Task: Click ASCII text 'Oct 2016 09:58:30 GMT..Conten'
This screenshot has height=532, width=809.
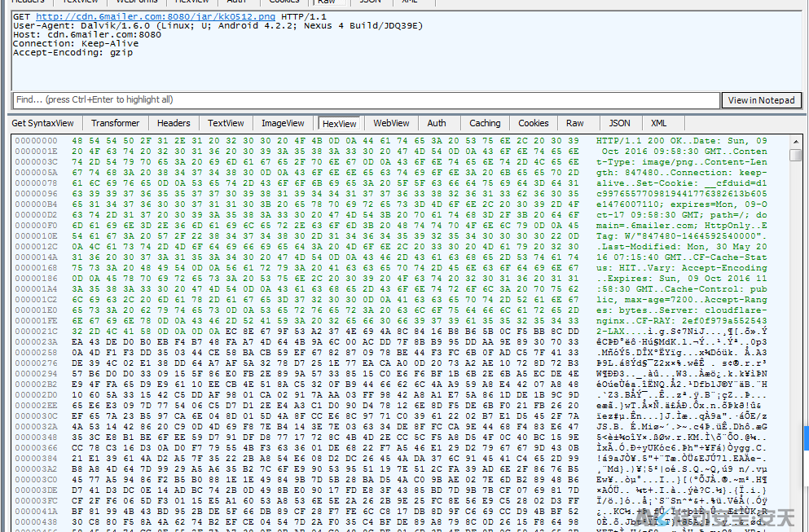Action: [684, 152]
